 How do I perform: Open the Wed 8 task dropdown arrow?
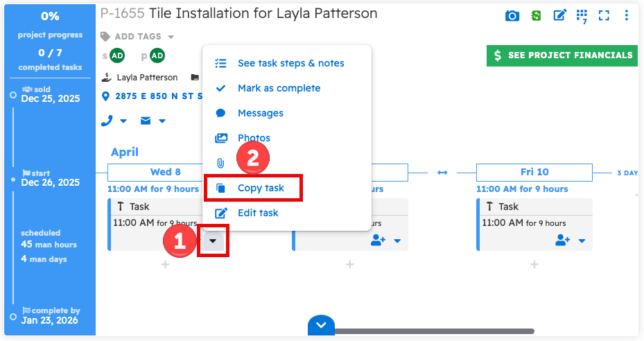pos(213,241)
